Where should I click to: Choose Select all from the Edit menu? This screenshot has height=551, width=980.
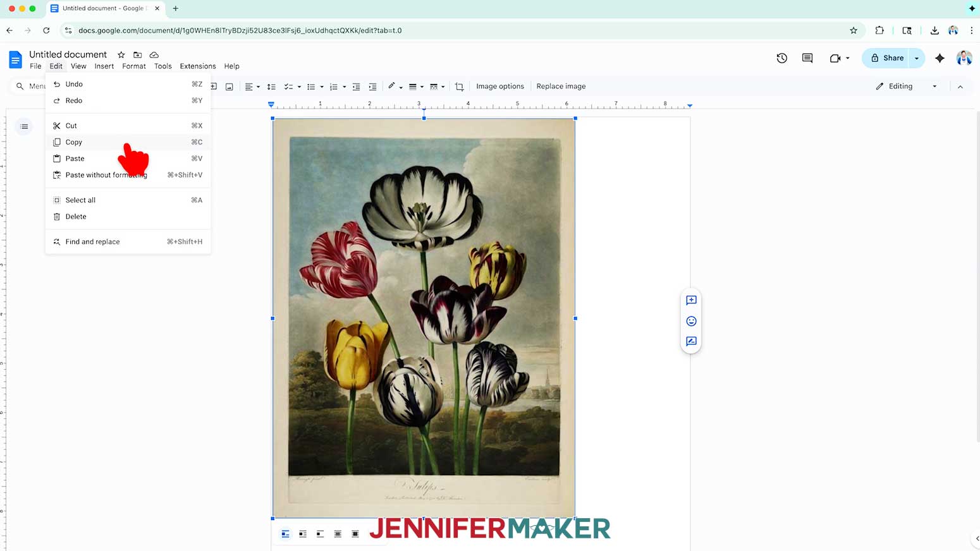pyautogui.click(x=128, y=200)
